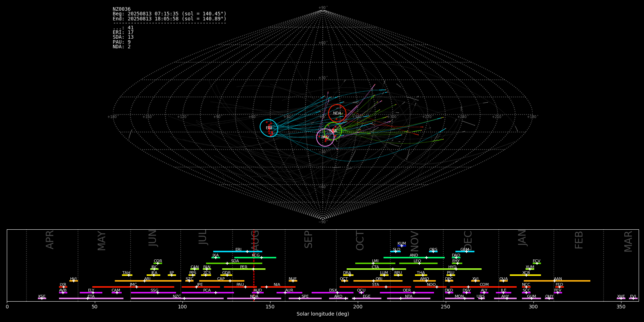
Task: Click the PCA shower bar
Action: (x=208, y=293)
